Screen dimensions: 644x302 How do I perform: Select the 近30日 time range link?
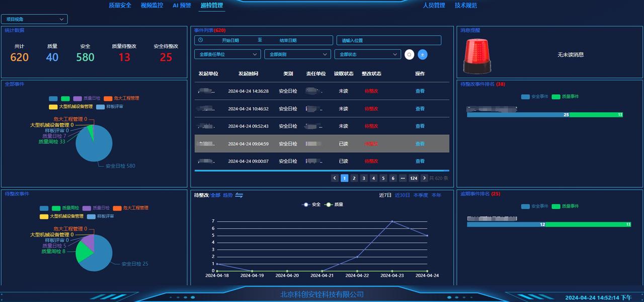[x=402, y=195]
